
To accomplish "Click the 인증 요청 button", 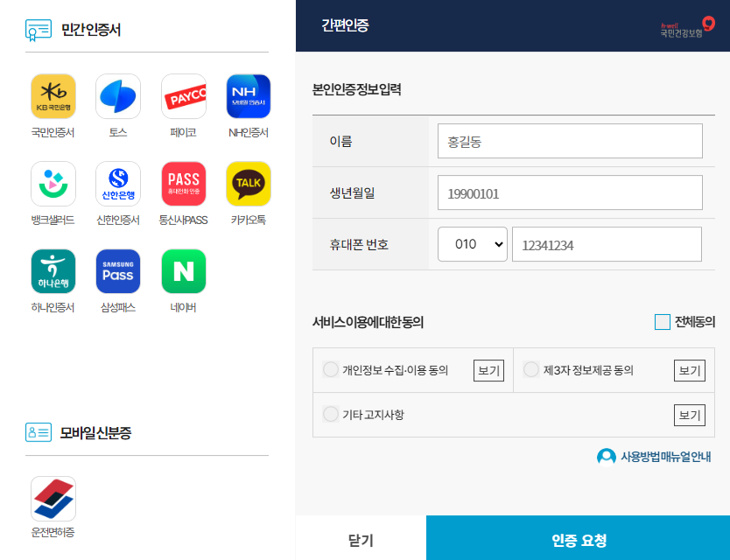I will click(x=579, y=538).
